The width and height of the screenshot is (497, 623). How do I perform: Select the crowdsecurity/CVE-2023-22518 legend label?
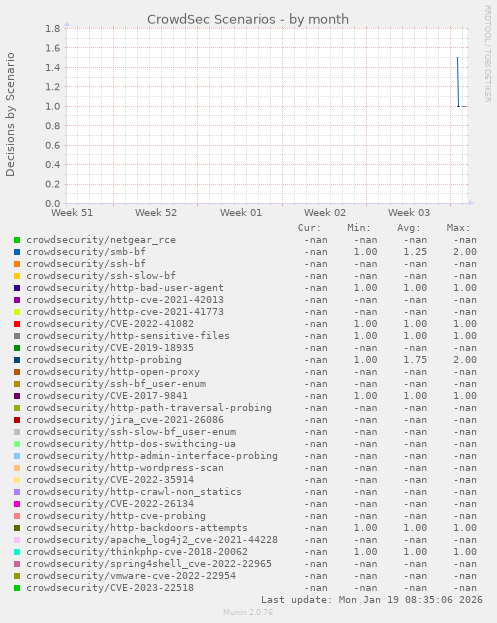pos(110,588)
